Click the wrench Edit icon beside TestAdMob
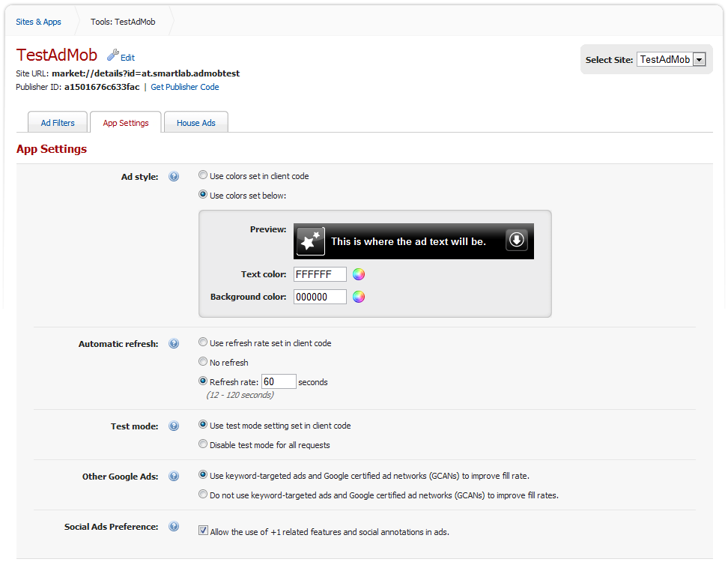 click(113, 55)
